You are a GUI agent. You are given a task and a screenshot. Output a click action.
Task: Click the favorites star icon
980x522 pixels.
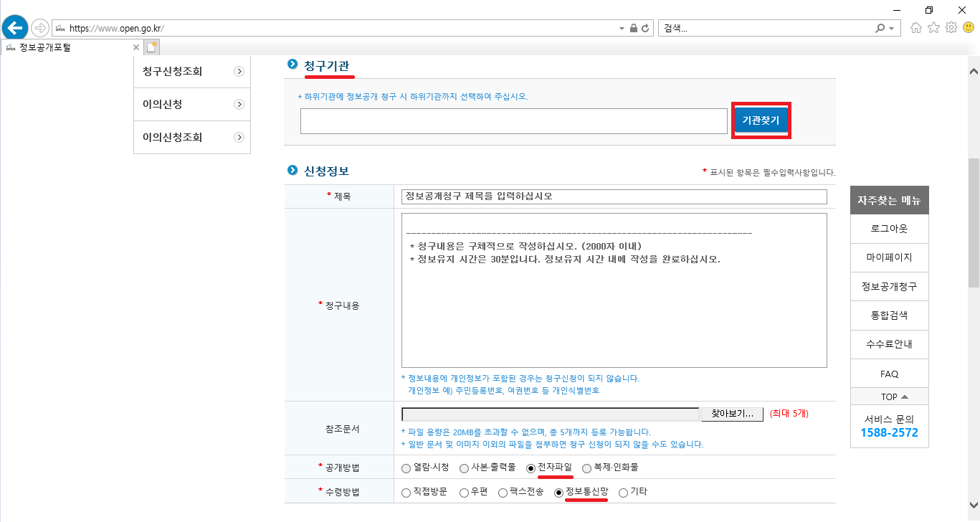click(x=933, y=28)
